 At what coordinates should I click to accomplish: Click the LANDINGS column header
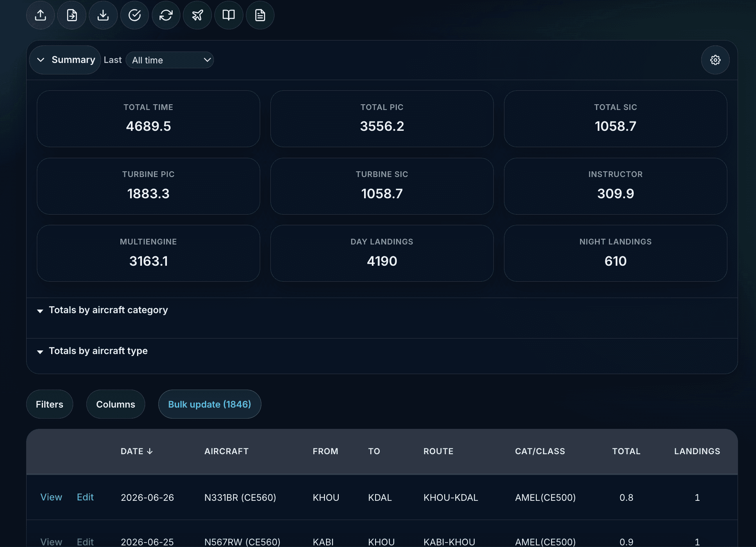[697, 451]
